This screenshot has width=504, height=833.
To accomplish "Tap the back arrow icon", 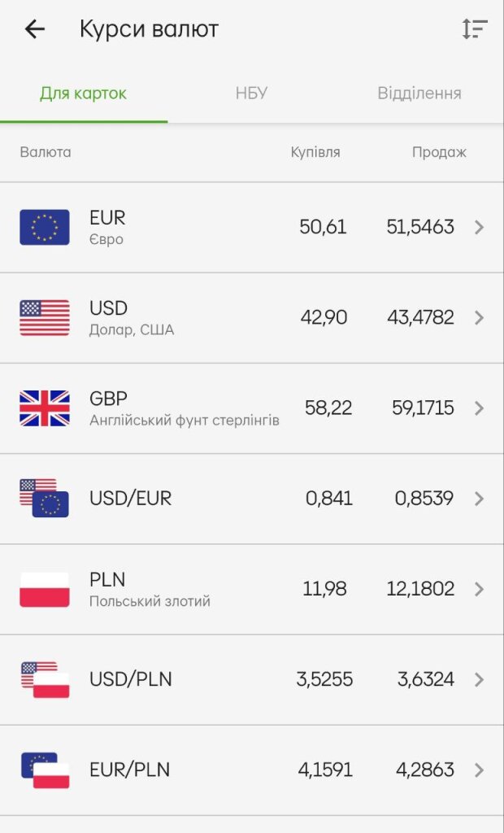I will coord(34,29).
